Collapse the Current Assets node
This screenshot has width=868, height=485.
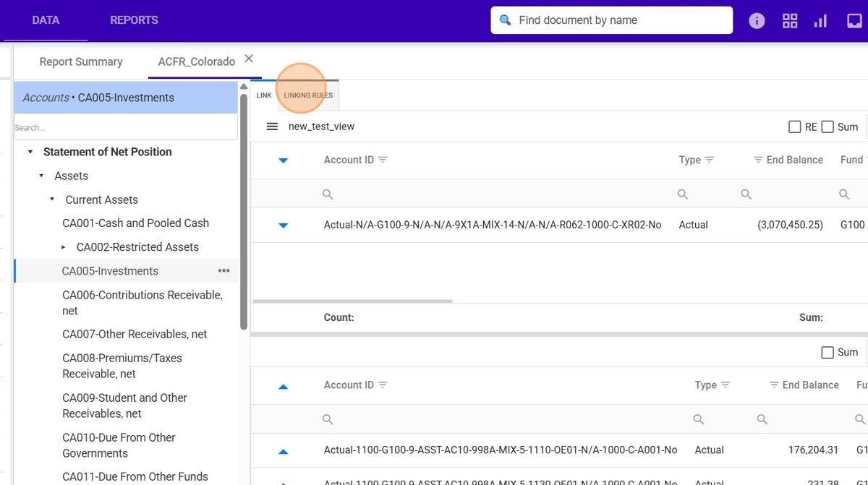point(52,199)
